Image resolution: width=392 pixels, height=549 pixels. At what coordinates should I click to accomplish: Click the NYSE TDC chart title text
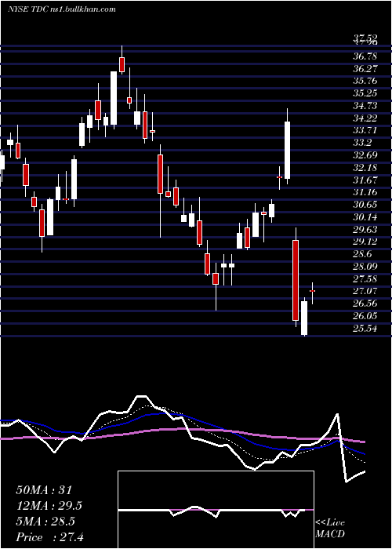(x=62, y=9)
